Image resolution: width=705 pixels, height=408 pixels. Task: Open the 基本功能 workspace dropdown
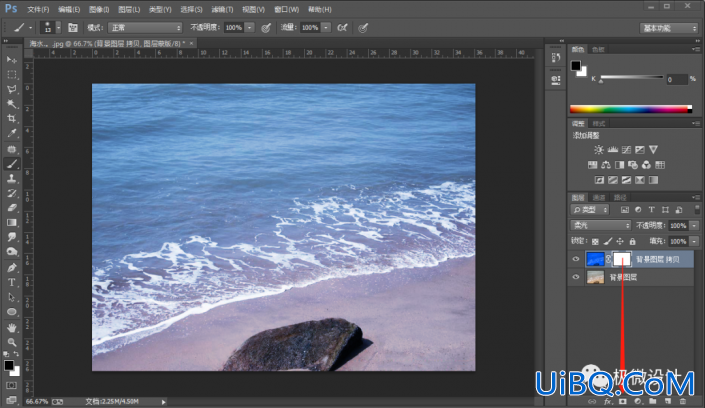pos(669,28)
